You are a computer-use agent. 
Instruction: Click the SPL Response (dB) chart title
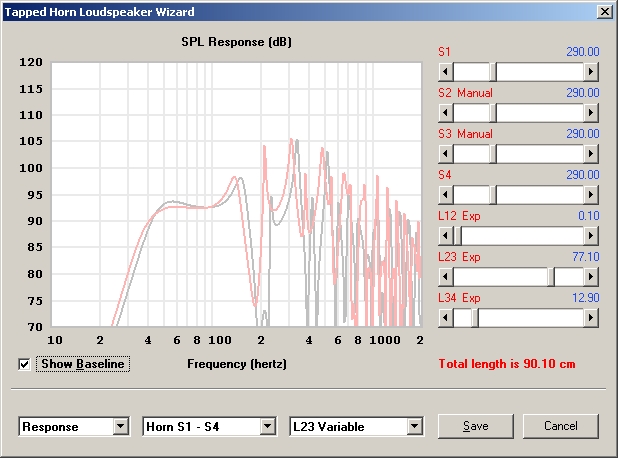[236, 42]
